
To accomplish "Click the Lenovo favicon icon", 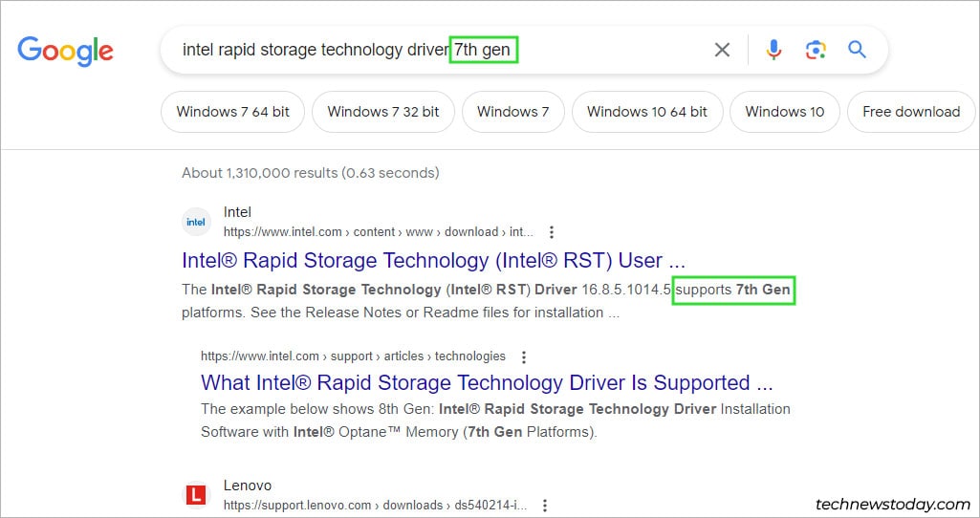I will click(x=196, y=495).
